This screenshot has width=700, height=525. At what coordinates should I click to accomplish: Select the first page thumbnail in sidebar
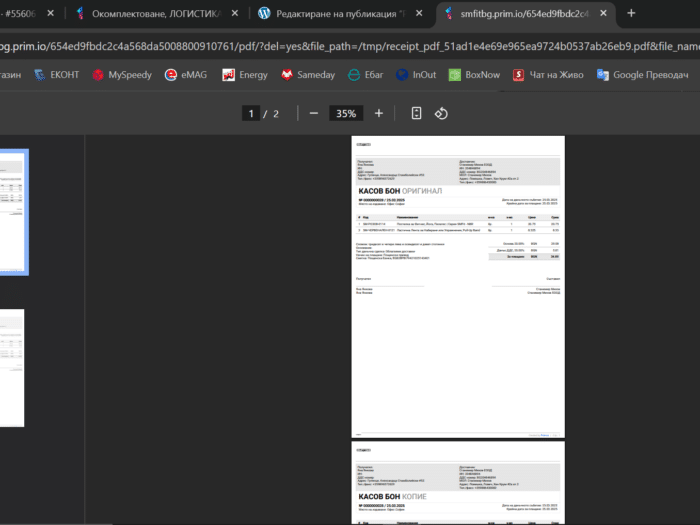(x=13, y=211)
